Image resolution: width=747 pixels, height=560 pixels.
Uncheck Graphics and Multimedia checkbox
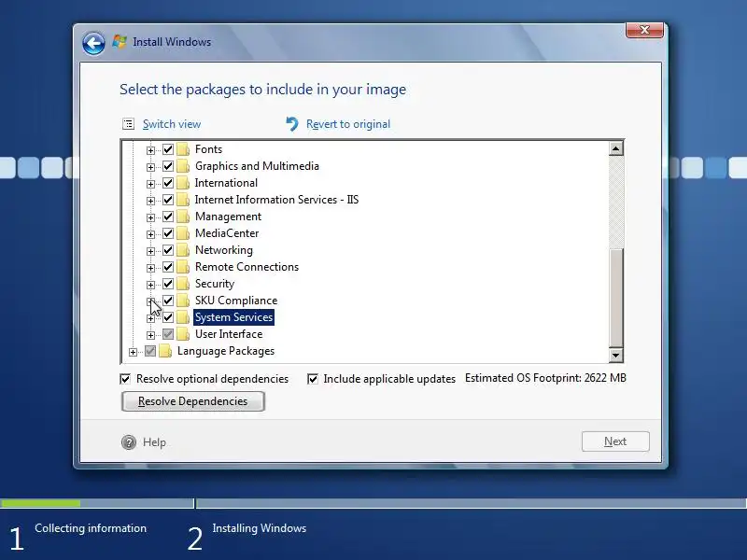[168, 166]
